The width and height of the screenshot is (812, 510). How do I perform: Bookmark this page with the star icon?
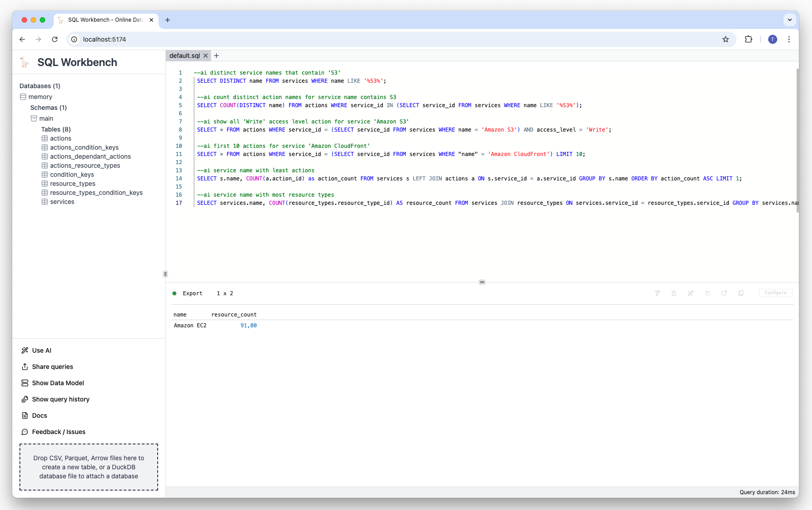tap(726, 39)
